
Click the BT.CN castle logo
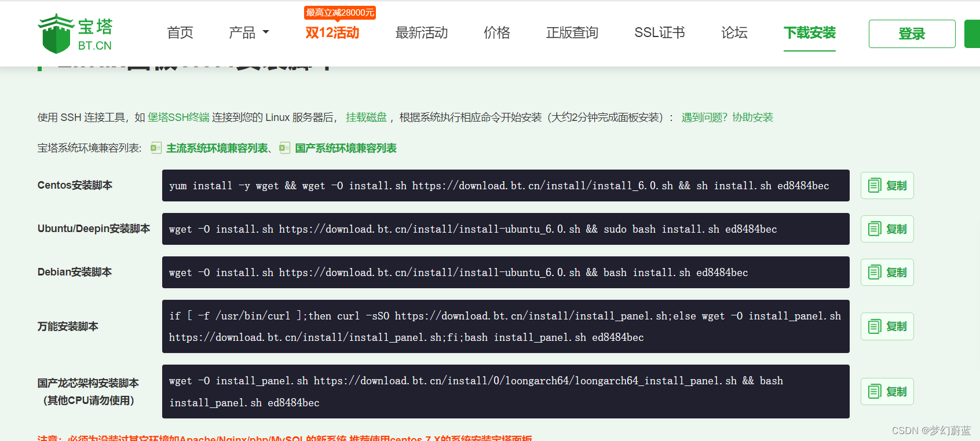pyautogui.click(x=75, y=34)
